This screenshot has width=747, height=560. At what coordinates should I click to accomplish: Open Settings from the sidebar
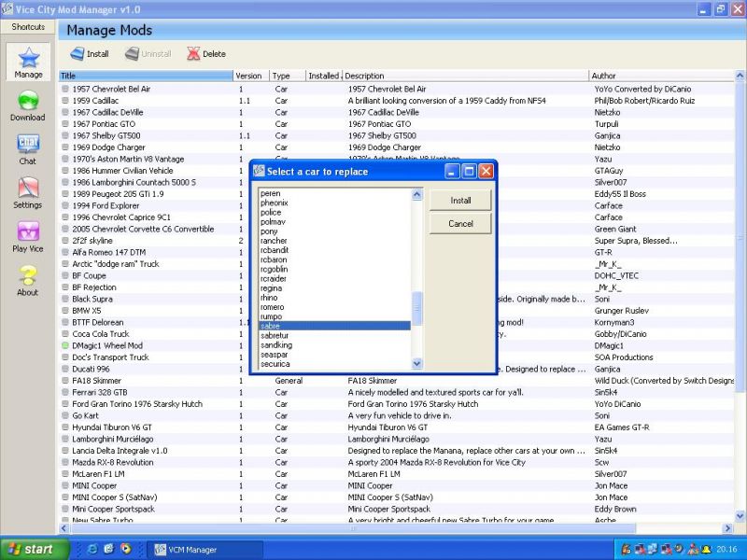click(x=28, y=192)
